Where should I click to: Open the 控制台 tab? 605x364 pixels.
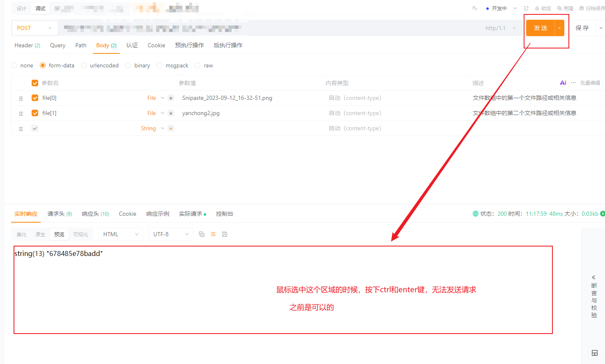tap(225, 214)
